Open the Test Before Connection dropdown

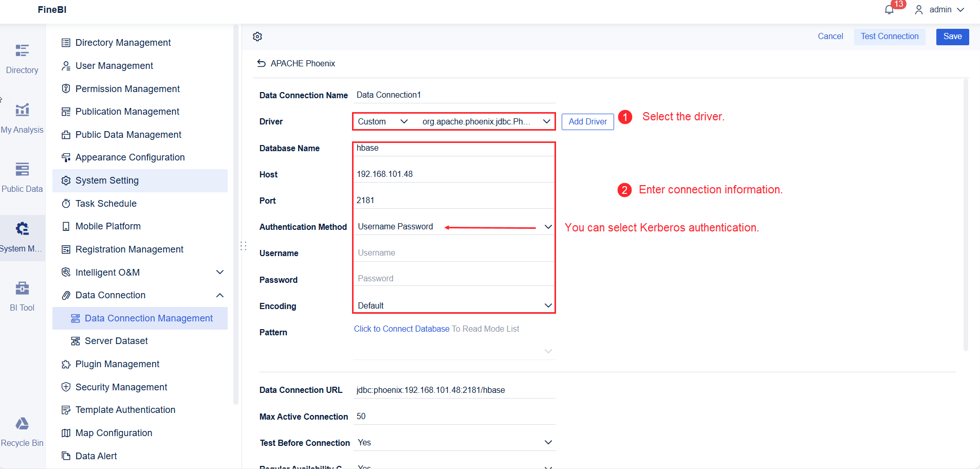coord(455,443)
